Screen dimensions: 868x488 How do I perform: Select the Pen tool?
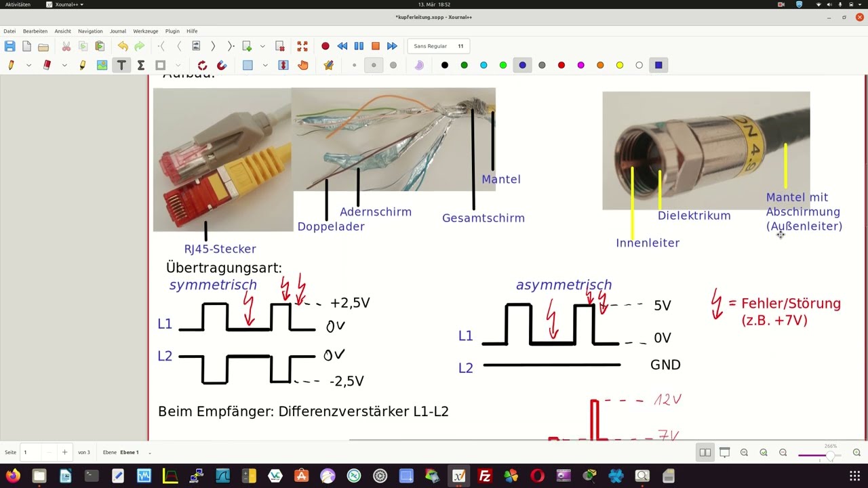click(12, 65)
